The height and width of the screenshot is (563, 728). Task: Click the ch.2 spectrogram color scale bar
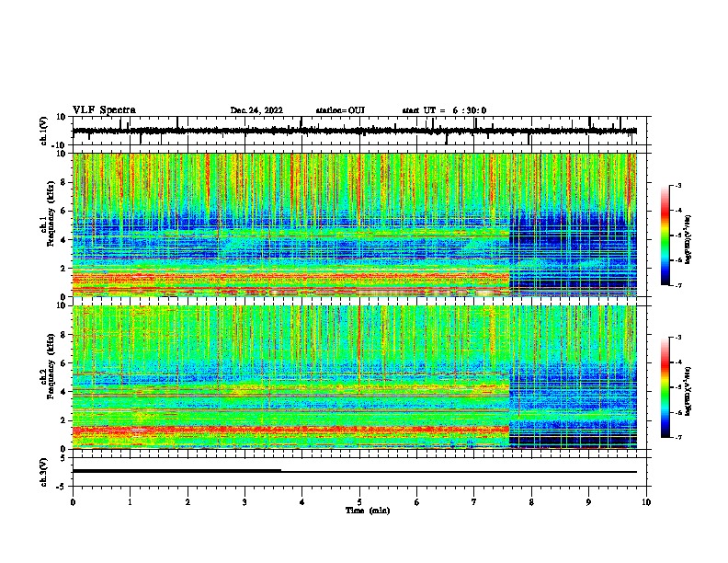pyautogui.click(x=665, y=387)
